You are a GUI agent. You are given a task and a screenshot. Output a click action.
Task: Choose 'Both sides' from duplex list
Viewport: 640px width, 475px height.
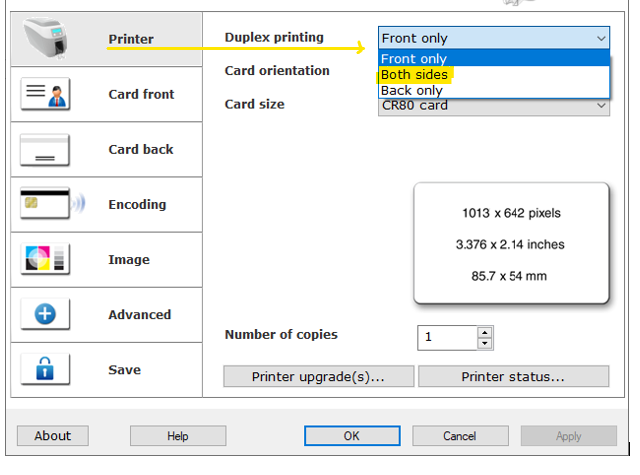pos(414,75)
